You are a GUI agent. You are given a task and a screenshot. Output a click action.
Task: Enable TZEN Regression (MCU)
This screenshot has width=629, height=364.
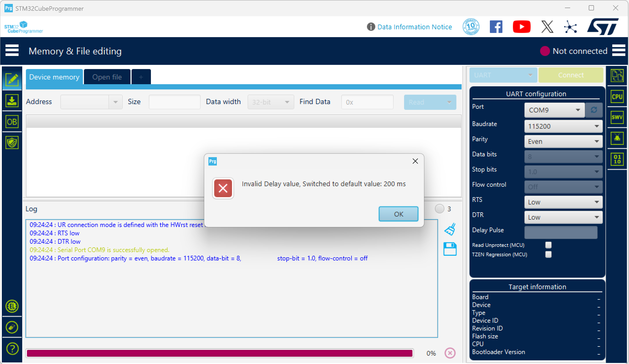point(548,254)
